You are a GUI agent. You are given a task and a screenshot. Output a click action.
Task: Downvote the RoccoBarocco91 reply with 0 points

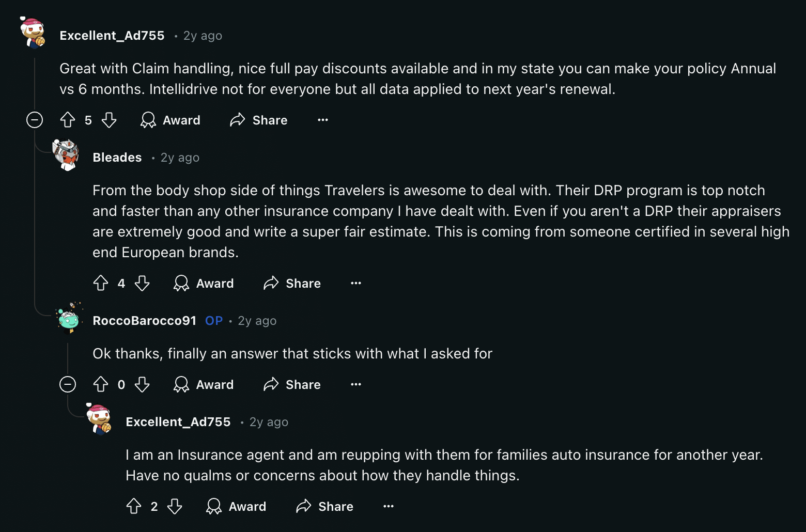click(142, 384)
